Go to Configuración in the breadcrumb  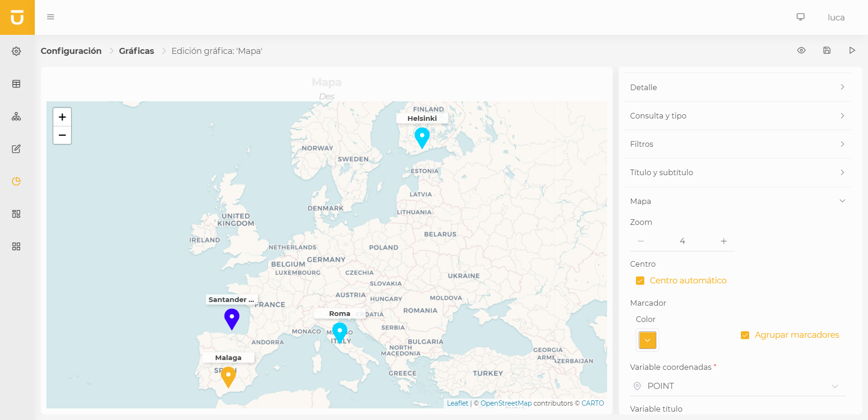71,51
